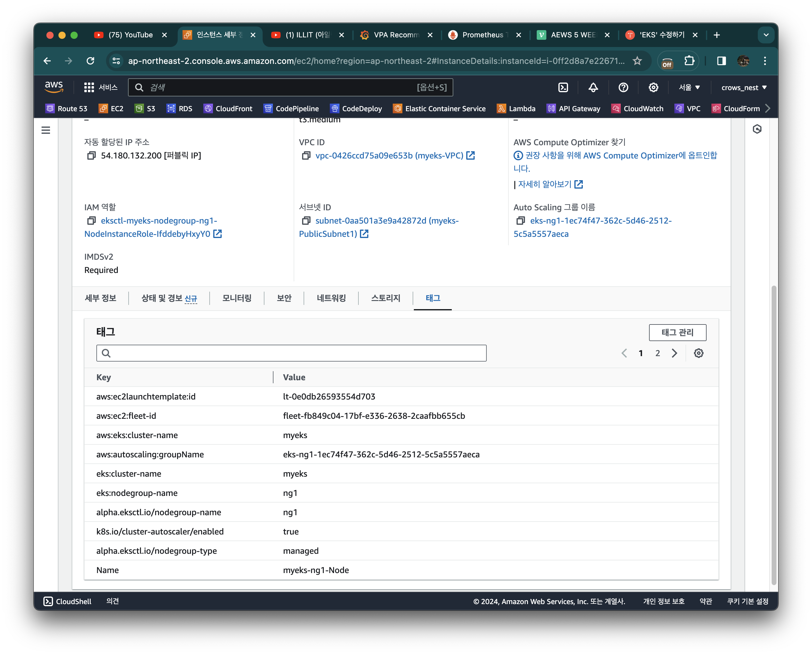Switch to the 모니터링 tab
812x655 pixels.
237,298
